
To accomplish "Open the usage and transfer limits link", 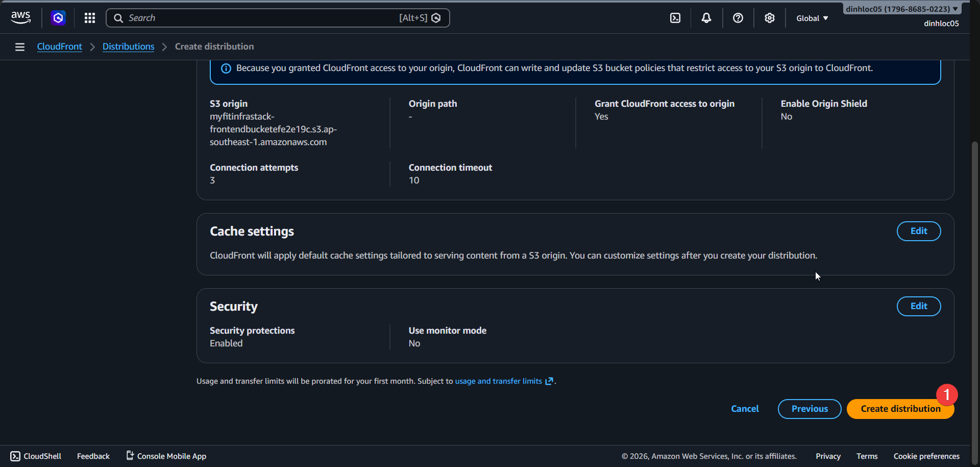I will click(x=498, y=381).
